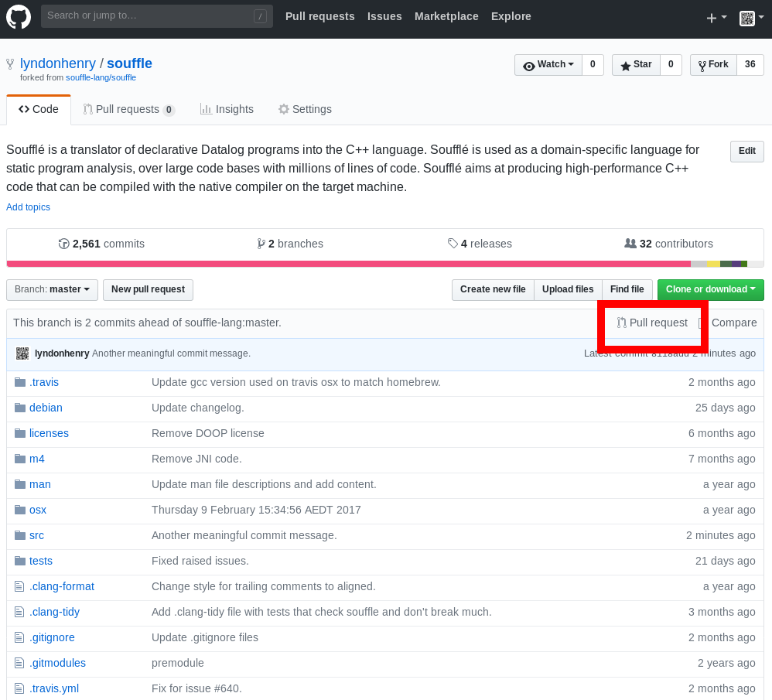Open commit 'Fix for issue #640.'

(x=196, y=689)
